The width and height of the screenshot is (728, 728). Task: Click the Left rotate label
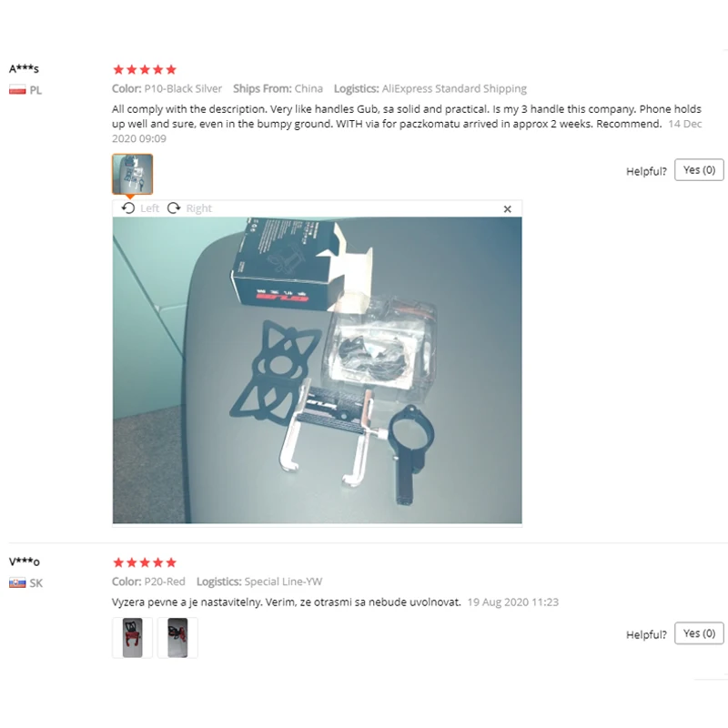pyautogui.click(x=149, y=208)
